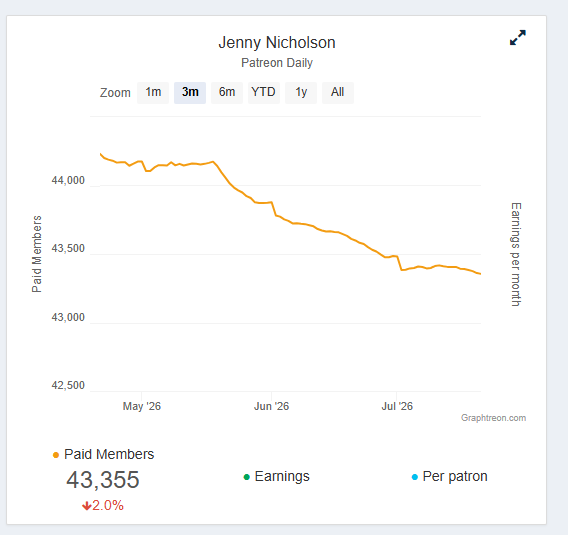Zoom chart to 1y
Screen dimensions: 568x535
301,93
